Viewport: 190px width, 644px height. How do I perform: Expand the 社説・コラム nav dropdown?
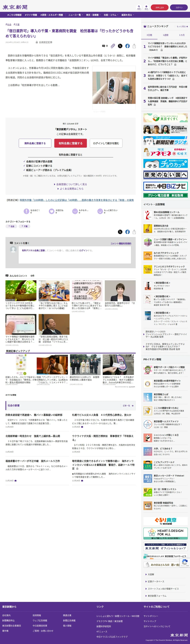click(x=111, y=15)
